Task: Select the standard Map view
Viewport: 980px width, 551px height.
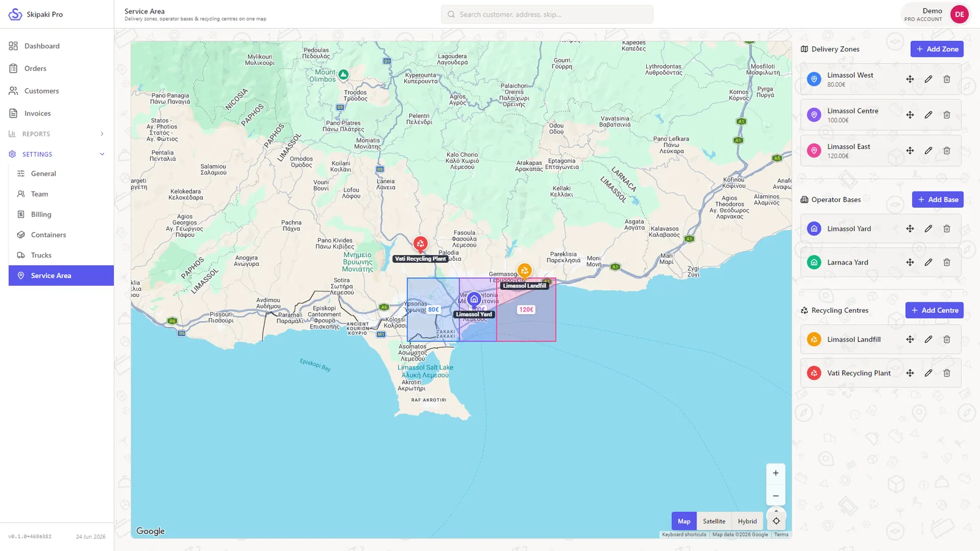Action: [684, 521]
